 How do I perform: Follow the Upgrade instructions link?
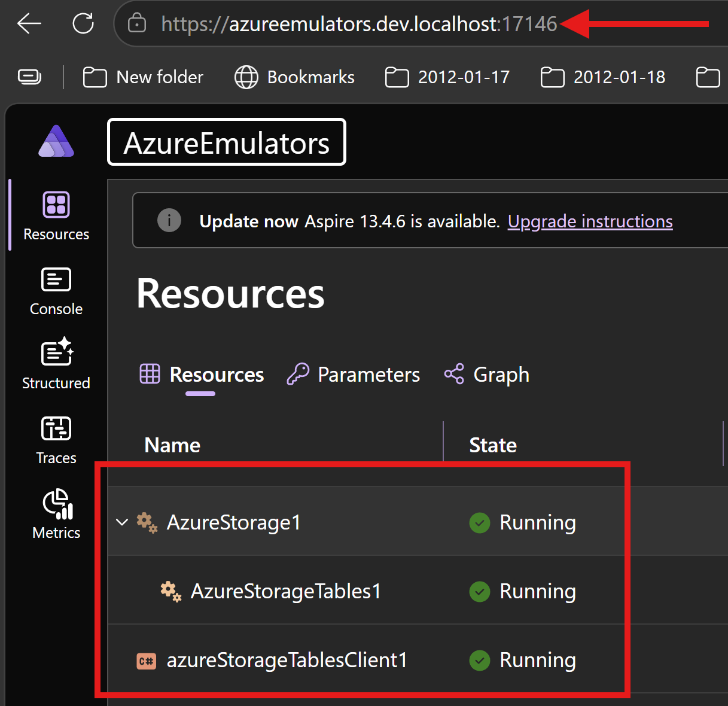click(590, 221)
